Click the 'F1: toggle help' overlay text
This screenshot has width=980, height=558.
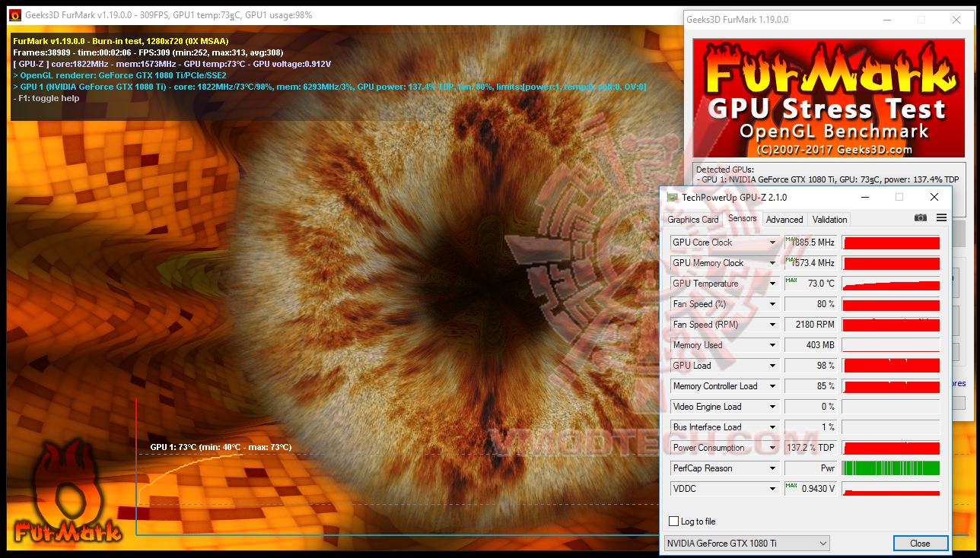(46, 98)
